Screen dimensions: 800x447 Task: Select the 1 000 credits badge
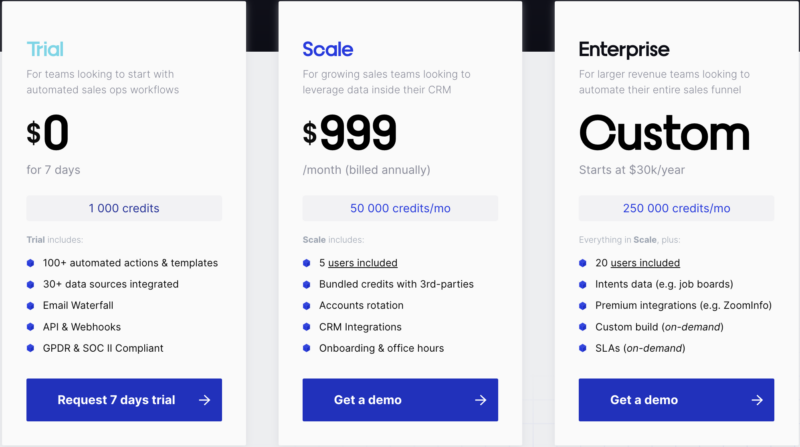coord(124,208)
